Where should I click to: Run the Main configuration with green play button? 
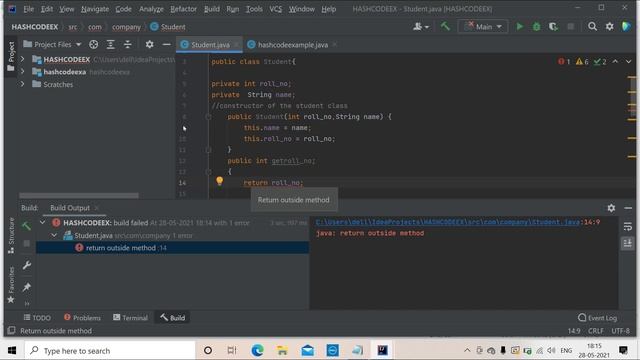pyautogui.click(x=520, y=27)
